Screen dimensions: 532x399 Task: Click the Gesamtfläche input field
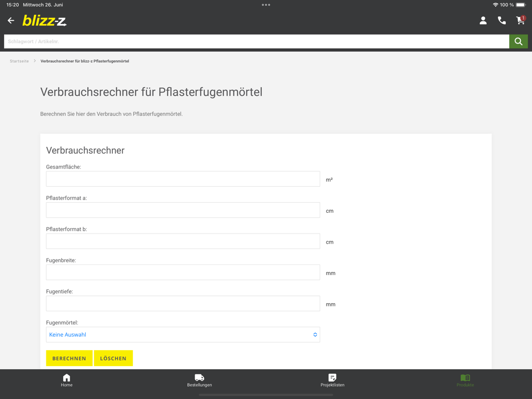[183, 179]
